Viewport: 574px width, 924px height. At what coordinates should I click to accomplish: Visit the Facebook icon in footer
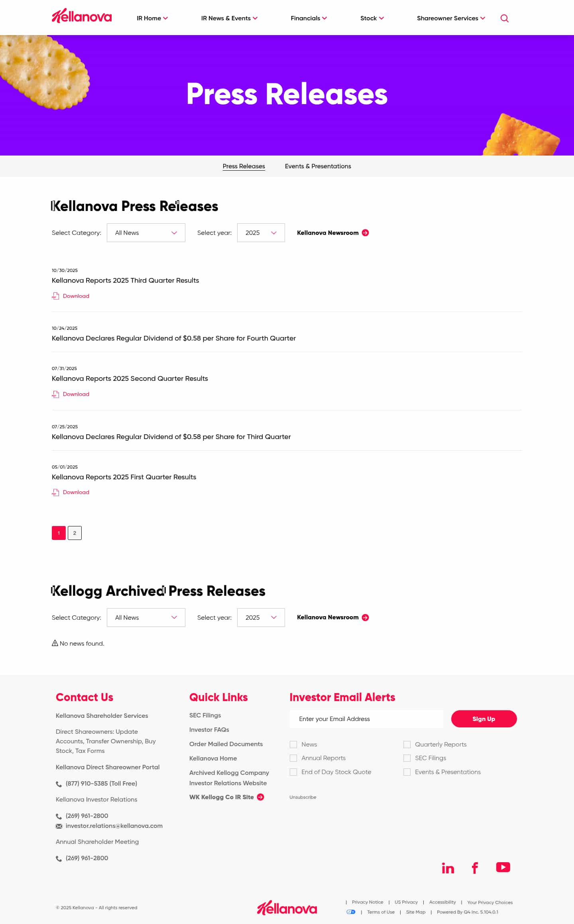point(475,868)
